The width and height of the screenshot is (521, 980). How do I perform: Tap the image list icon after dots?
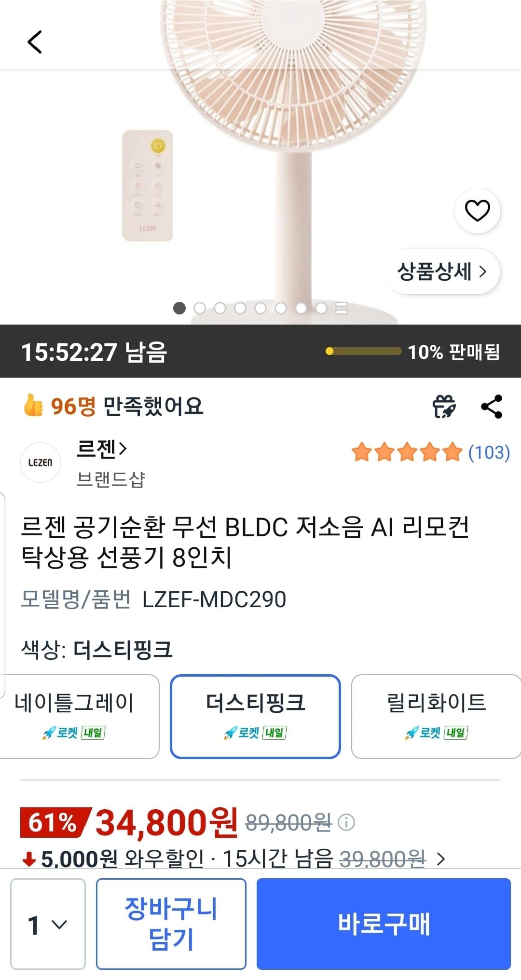point(342,308)
